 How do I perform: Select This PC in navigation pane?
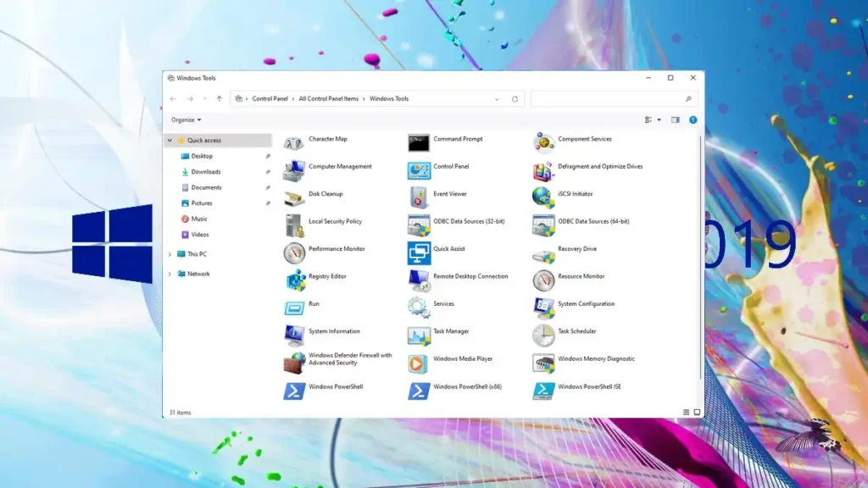pos(197,254)
